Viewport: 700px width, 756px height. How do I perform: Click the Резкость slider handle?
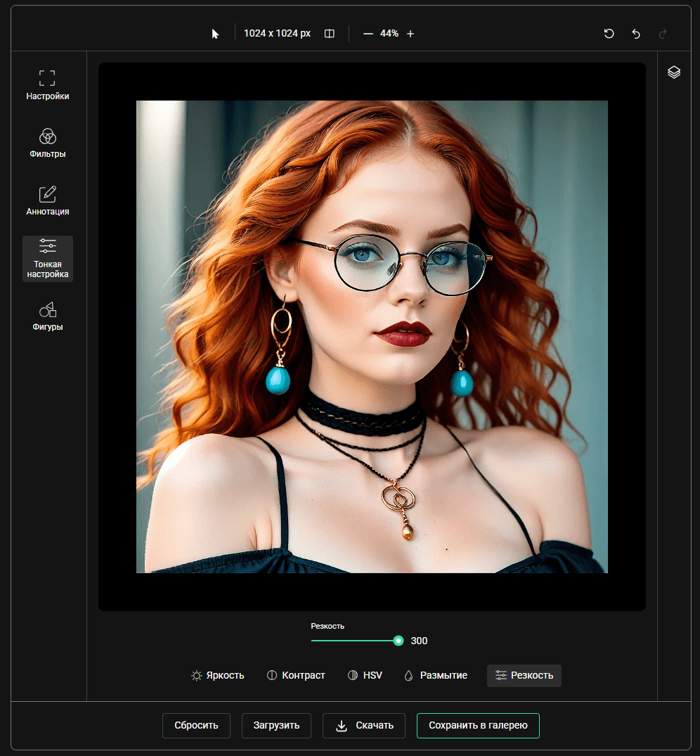[398, 641]
